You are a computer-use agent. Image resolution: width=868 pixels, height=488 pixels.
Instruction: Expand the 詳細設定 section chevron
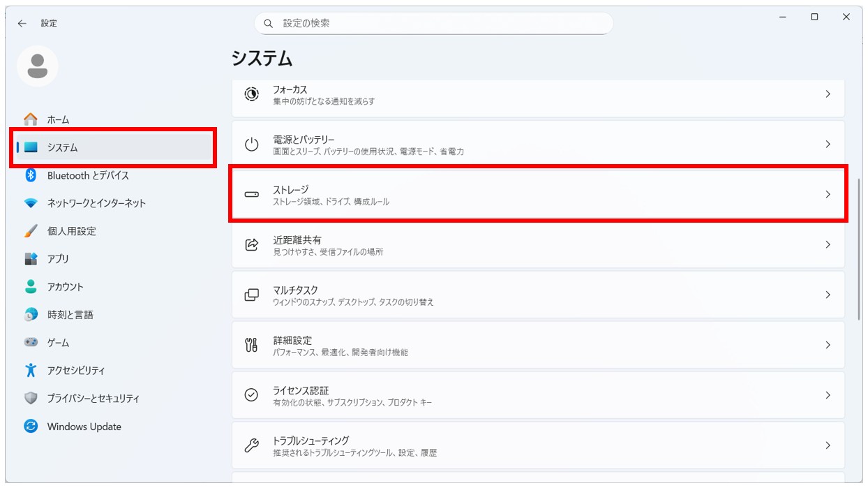pyautogui.click(x=828, y=345)
